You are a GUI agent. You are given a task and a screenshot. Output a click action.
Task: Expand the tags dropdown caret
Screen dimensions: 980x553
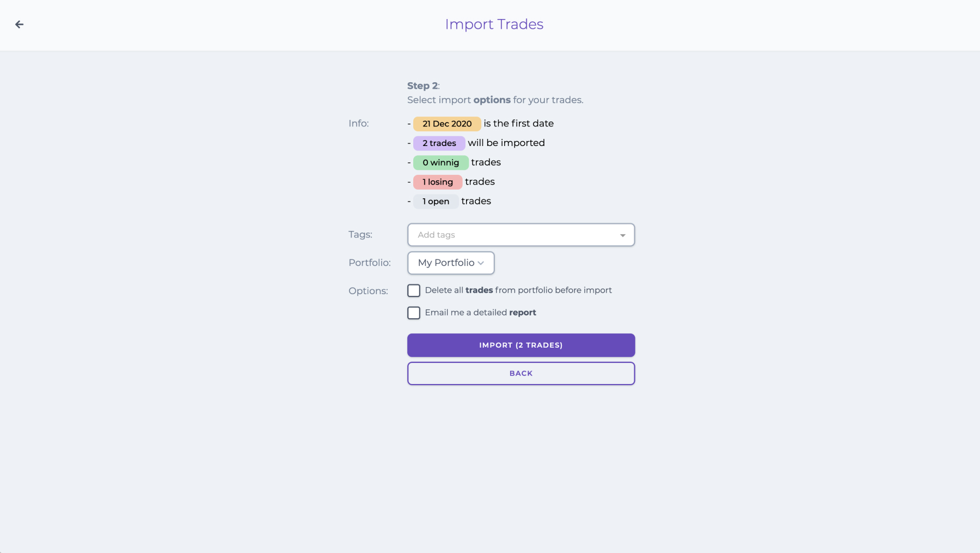(x=622, y=235)
